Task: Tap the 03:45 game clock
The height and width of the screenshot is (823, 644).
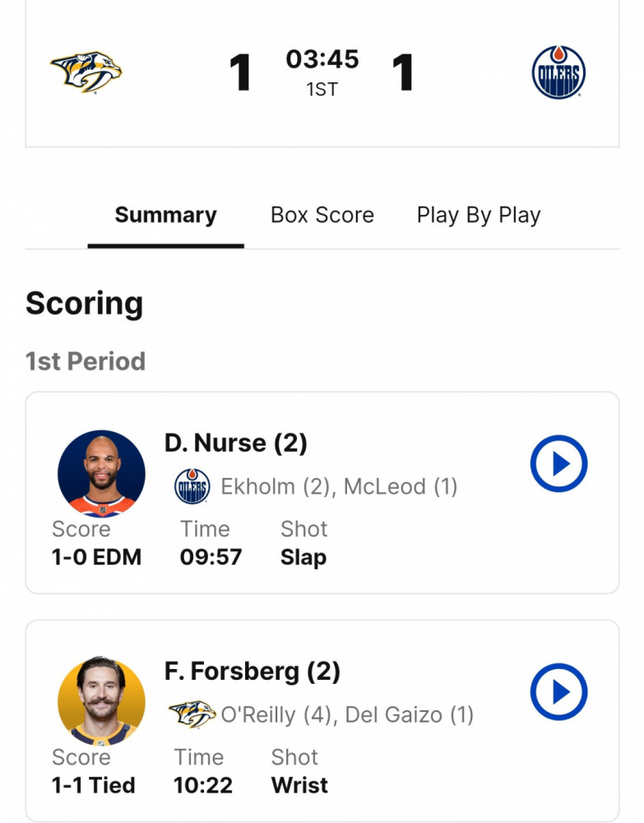Action: [x=322, y=58]
